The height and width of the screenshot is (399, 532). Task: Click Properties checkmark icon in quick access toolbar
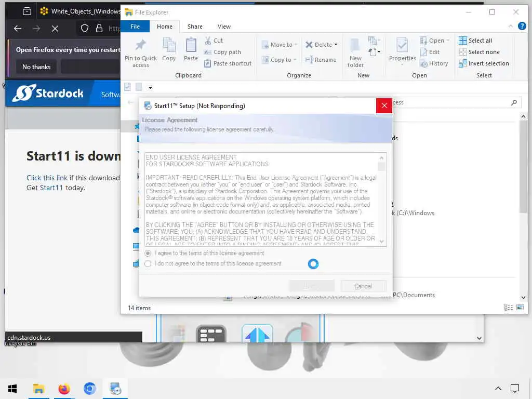(128, 87)
